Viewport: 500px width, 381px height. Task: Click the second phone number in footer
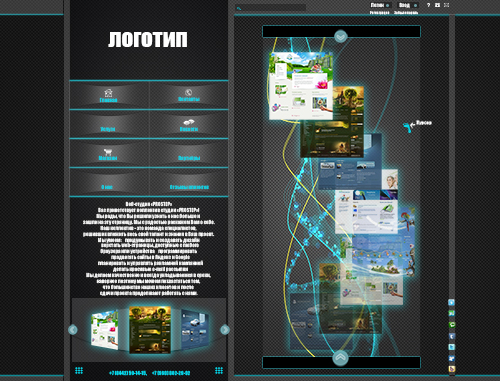pyautogui.click(x=171, y=373)
